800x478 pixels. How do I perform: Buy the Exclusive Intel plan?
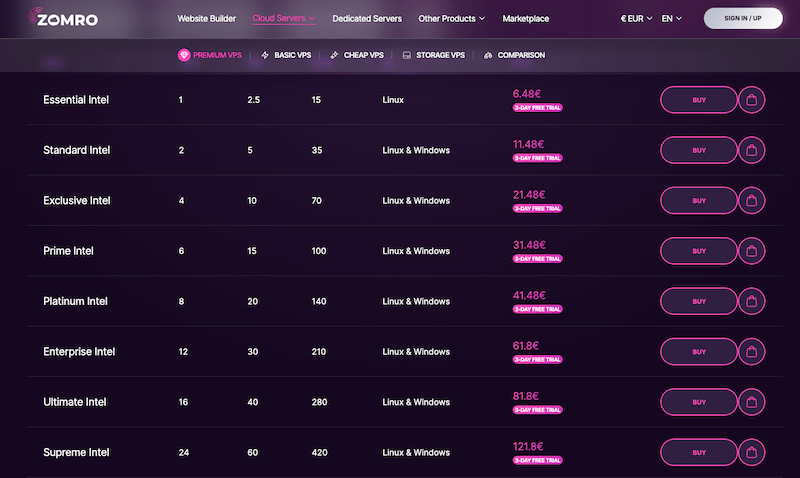tap(699, 200)
